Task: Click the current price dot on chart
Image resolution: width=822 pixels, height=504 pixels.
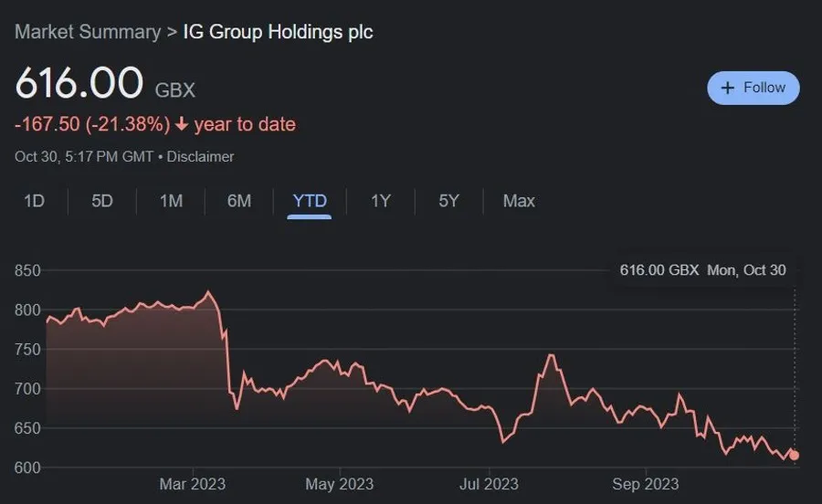Action: [x=795, y=456]
